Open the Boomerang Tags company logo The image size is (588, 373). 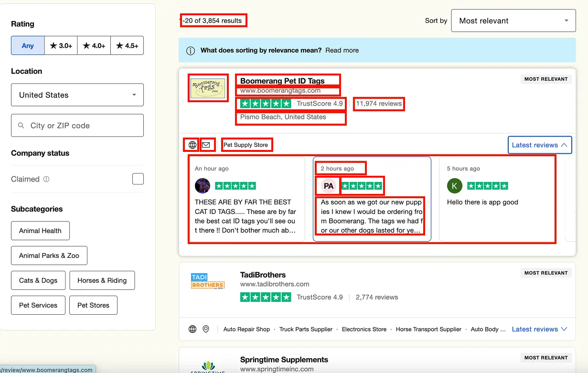pyautogui.click(x=208, y=88)
